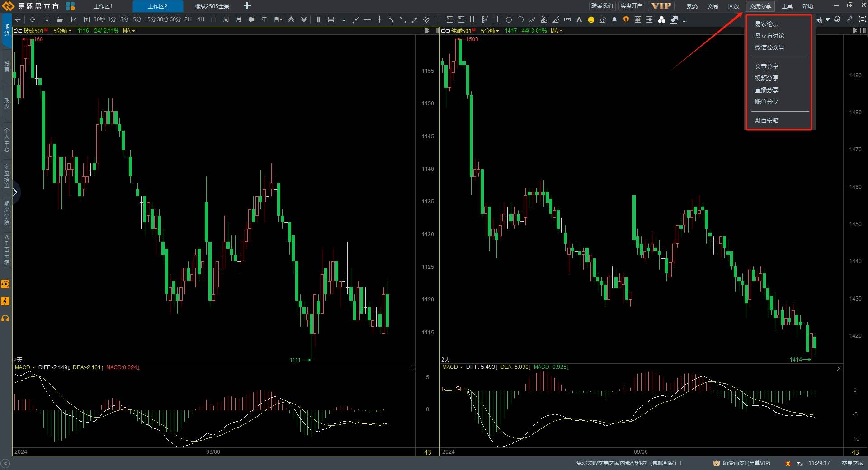This screenshot has width=868, height=470.
Task: Click the VIP button
Action: [x=661, y=6]
